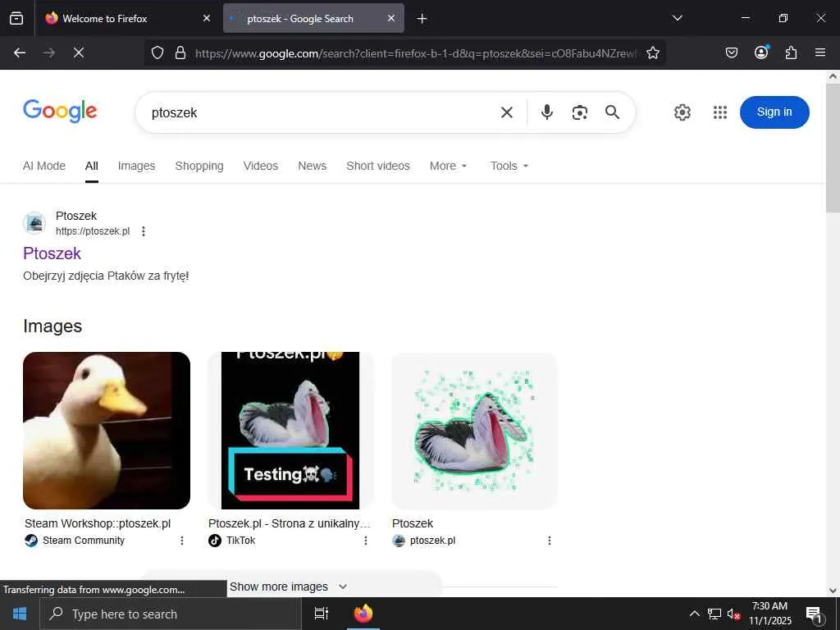Select the All results tab
840x630 pixels.
click(x=92, y=166)
